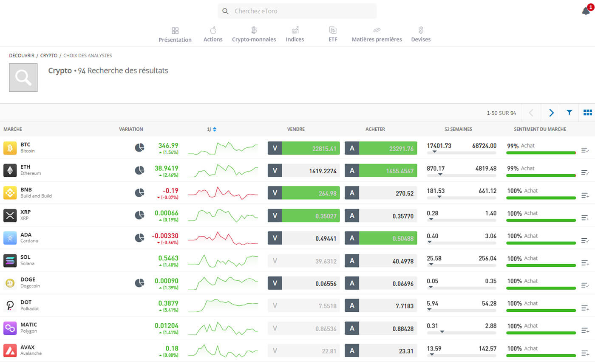Toggle ADA watchlist icon
This screenshot has height=364, width=595.
click(x=585, y=240)
